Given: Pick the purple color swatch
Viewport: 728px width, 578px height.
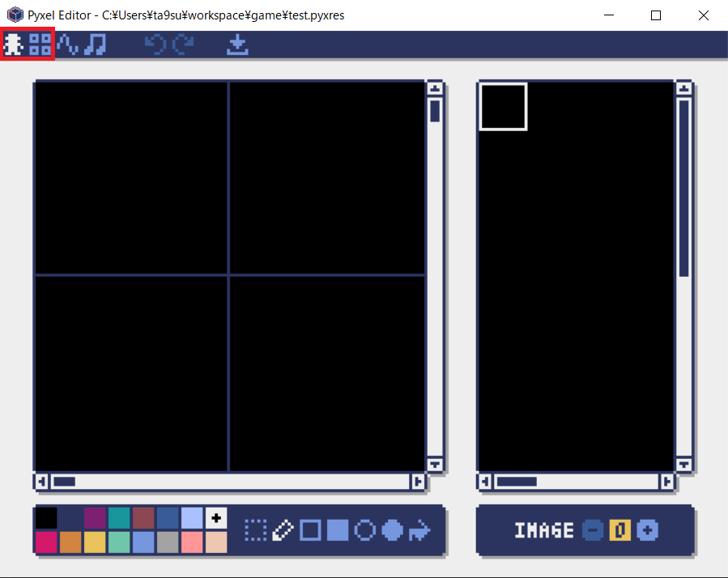Looking at the screenshot, I should tap(95, 518).
